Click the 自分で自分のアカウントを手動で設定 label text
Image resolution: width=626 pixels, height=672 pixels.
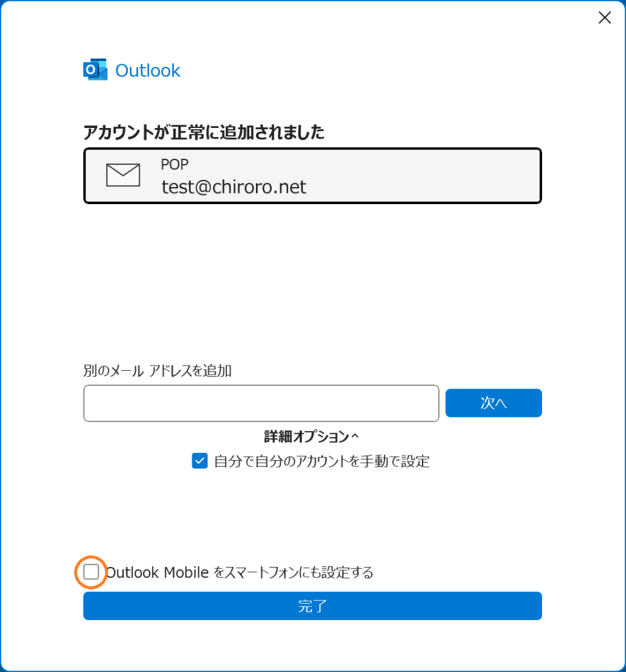click(322, 461)
